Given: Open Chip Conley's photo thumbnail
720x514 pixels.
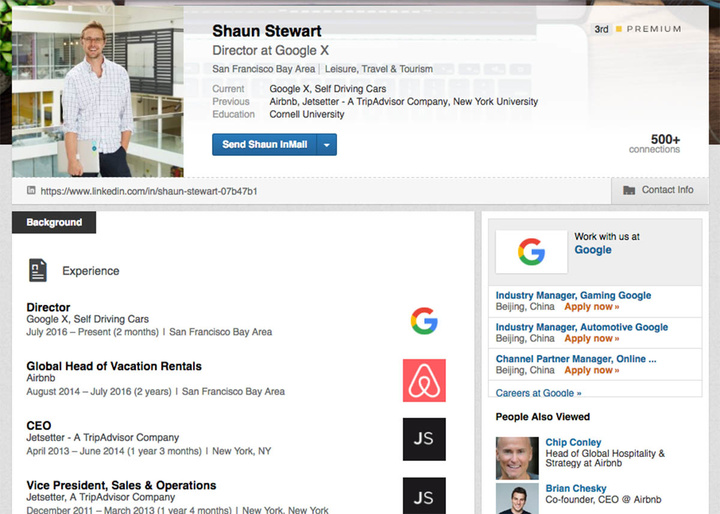Looking at the screenshot, I should click(x=517, y=458).
